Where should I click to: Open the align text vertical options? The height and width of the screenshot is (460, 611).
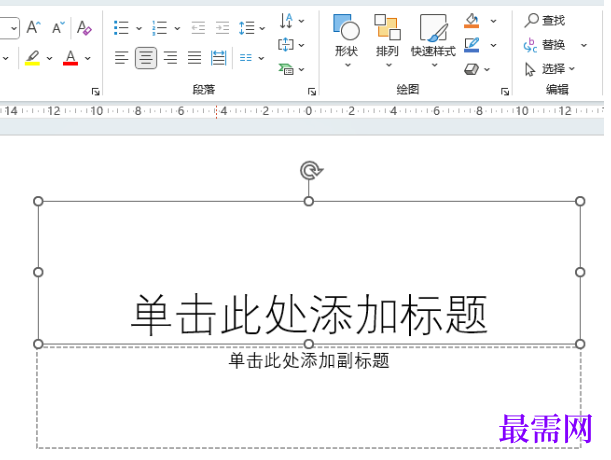click(x=286, y=45)
